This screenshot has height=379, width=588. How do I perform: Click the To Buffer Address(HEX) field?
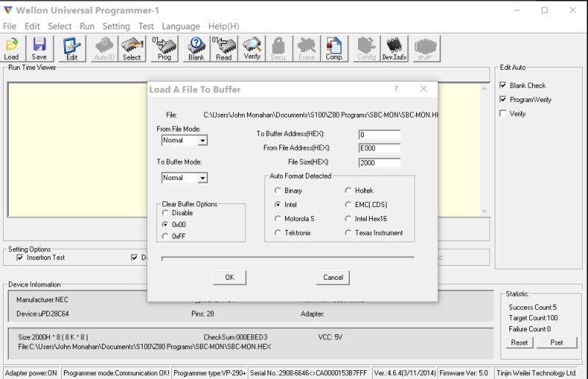pos(379,134)
